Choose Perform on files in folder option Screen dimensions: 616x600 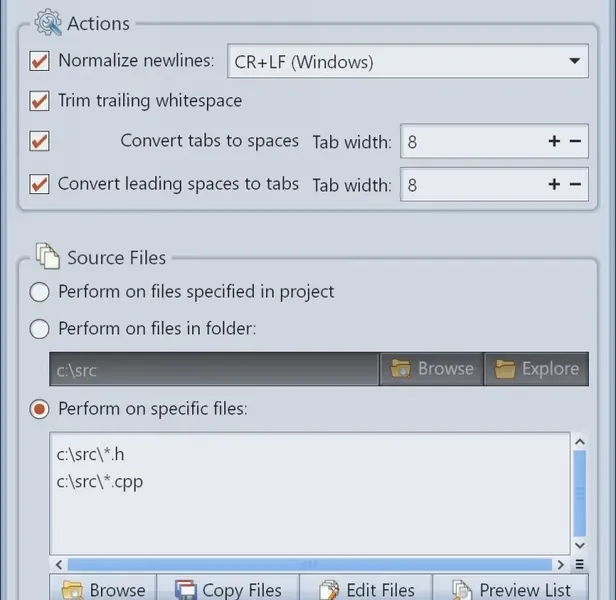pos(40,328)
